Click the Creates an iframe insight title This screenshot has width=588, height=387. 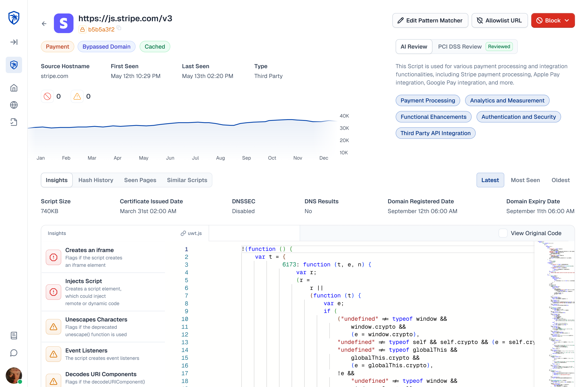point(89,250)
